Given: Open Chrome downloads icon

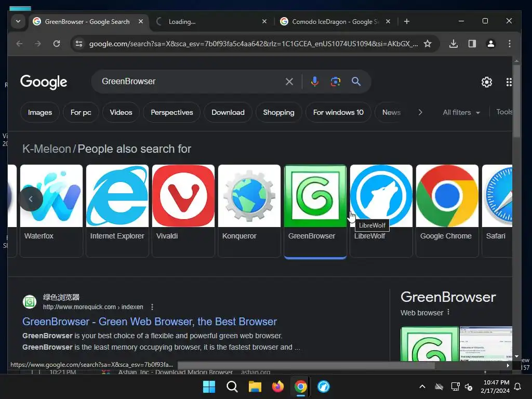Looking at the screenshot, I should click(x=453, y=44).
